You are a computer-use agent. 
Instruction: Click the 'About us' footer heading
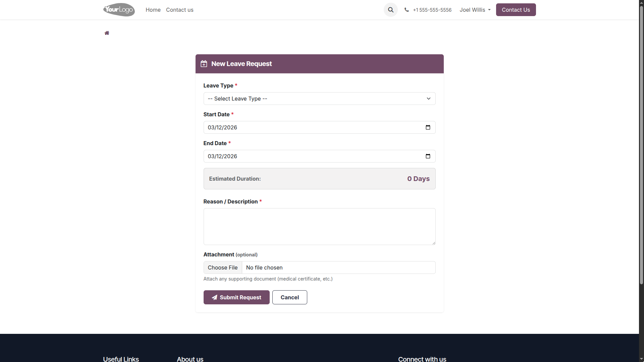point(190,359)
